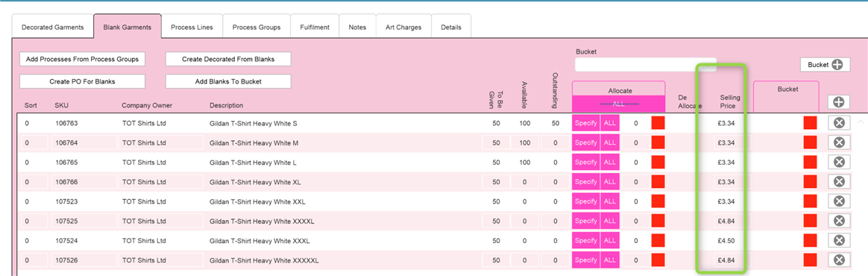Click red allocate square for SKU 106765
Viewport: 868px width, 276px height.
(658, 162)
